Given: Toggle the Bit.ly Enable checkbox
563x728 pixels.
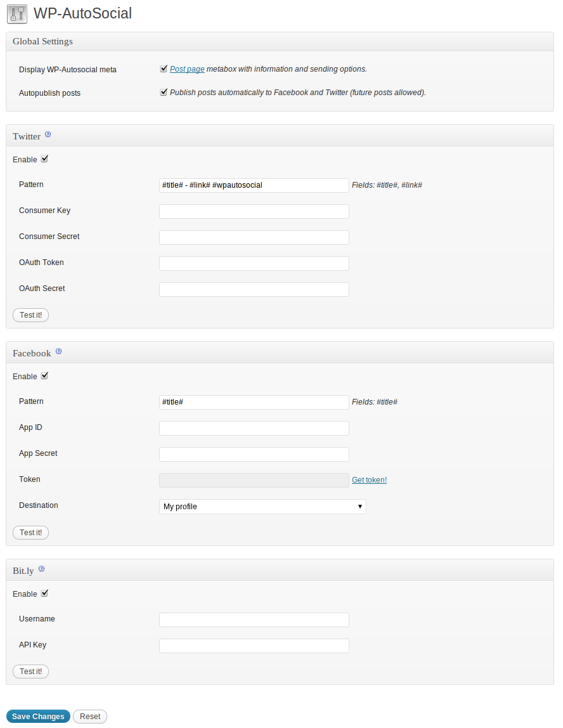Looking at the screenshot, I should click(44, 594).
